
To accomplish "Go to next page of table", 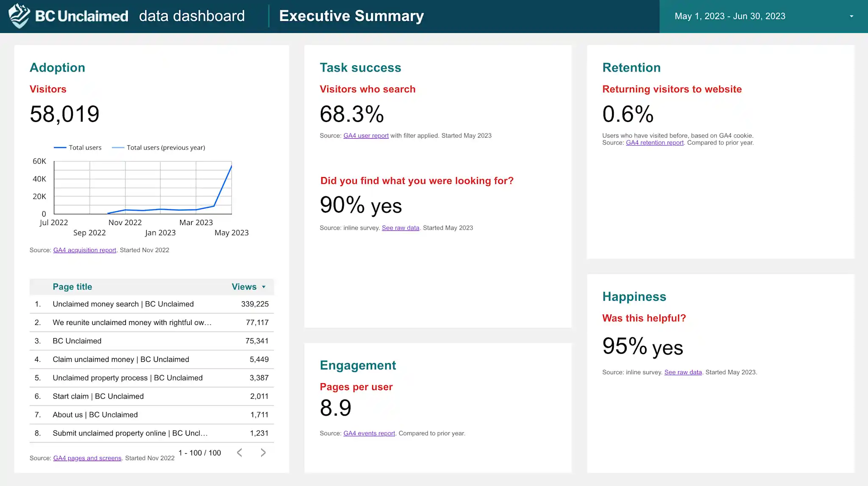I will pos(263,453).
